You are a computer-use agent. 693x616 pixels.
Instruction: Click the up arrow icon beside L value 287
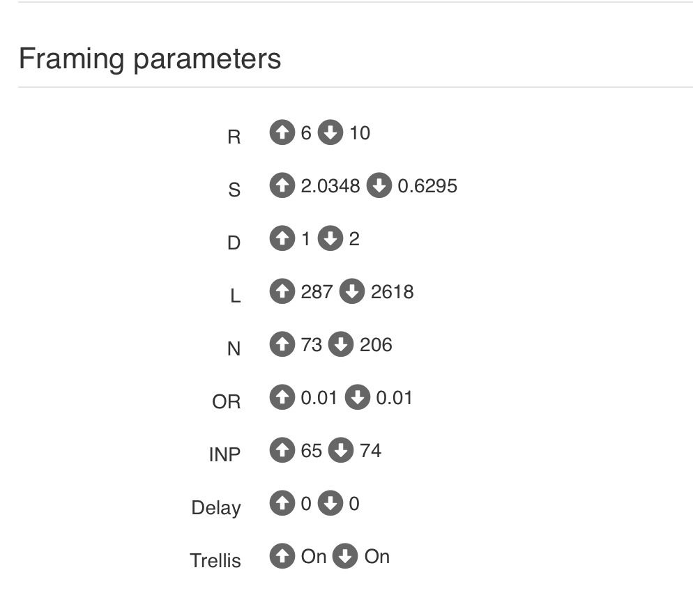tap(282, 291)
